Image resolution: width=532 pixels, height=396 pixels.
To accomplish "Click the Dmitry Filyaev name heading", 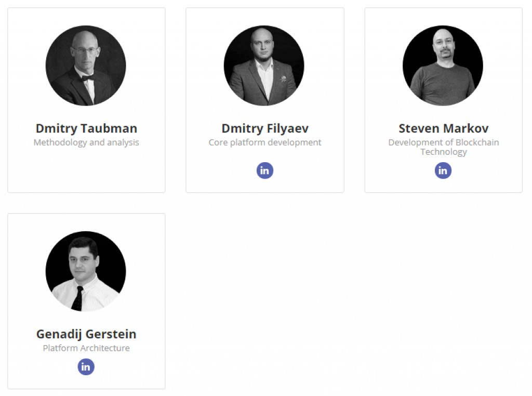I will [265, 128].
